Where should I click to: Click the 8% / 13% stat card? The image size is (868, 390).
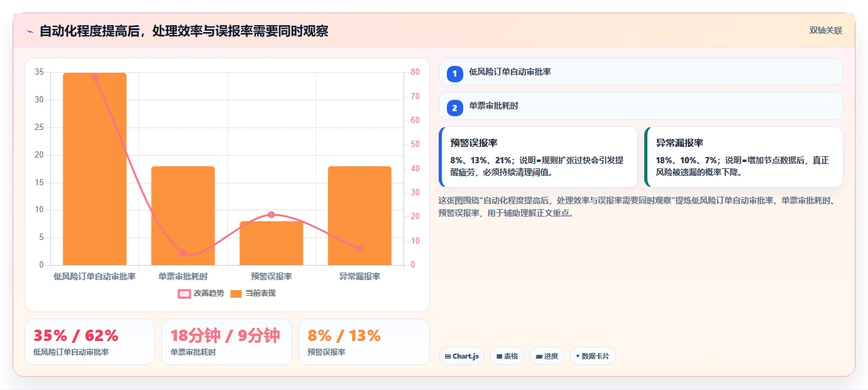(364, 342)
